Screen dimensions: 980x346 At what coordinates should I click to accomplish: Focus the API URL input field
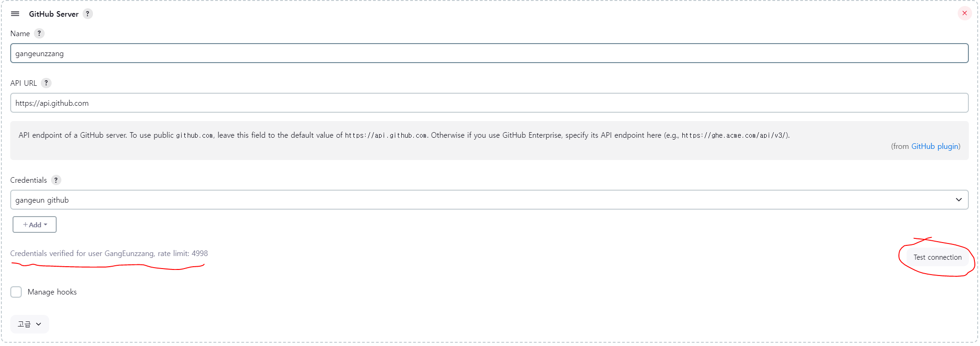(x=489, y=103)
